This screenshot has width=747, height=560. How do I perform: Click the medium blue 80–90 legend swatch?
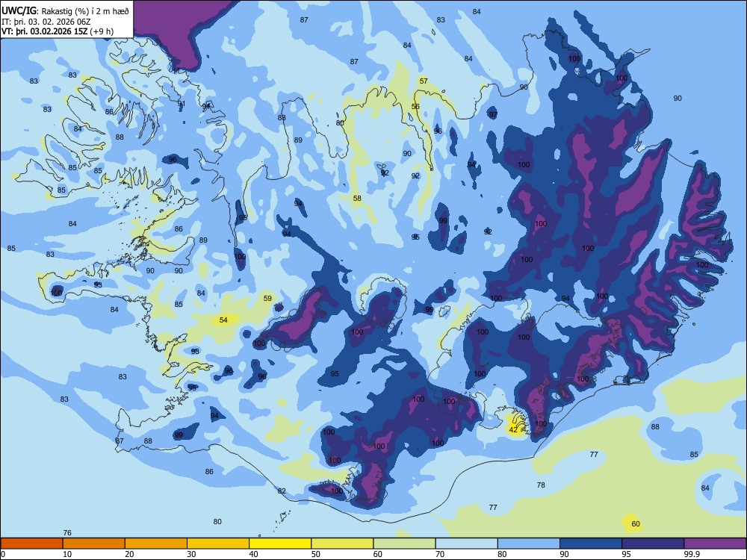click(x=529, y=544)
